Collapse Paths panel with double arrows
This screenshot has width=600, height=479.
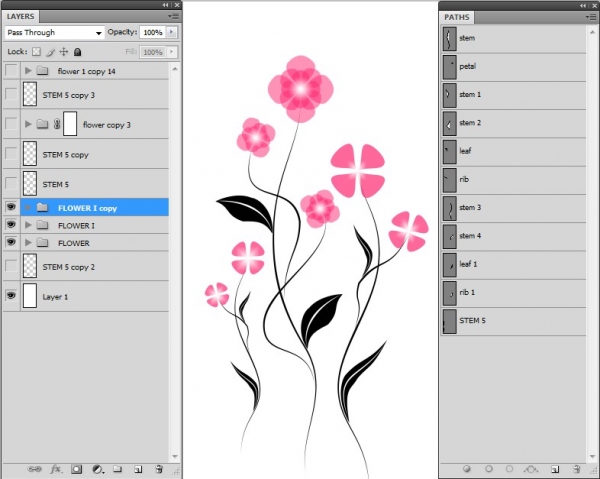click(583, 5)
